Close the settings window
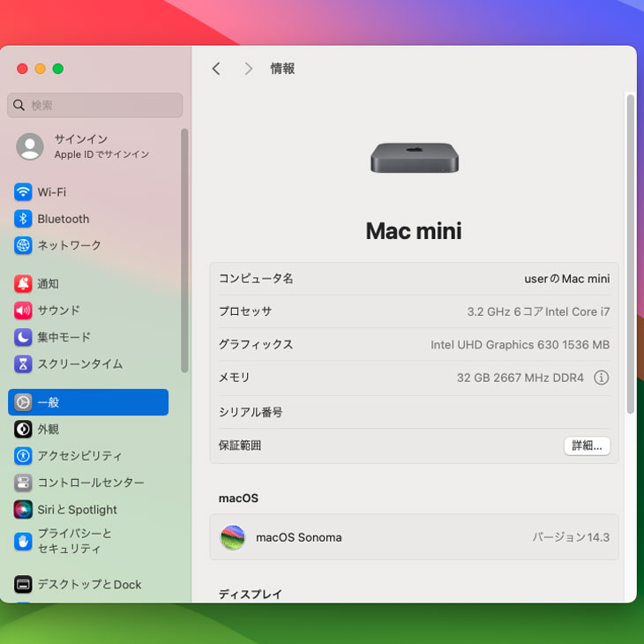 point(22,69)
